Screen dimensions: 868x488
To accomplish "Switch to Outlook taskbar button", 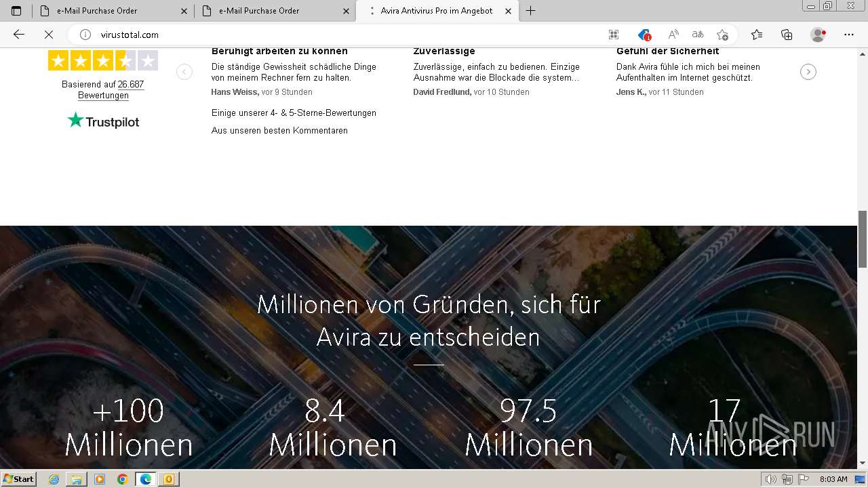I will tap(169, 479).
